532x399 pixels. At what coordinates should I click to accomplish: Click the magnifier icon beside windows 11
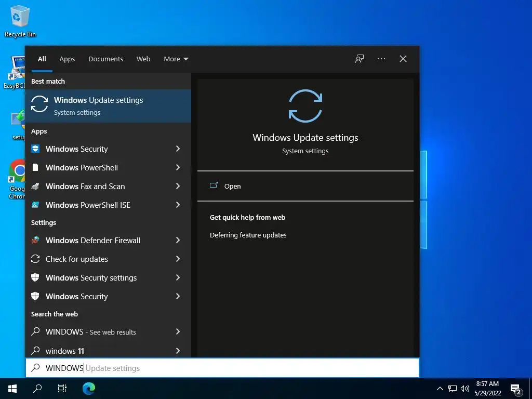coord(35,351)
